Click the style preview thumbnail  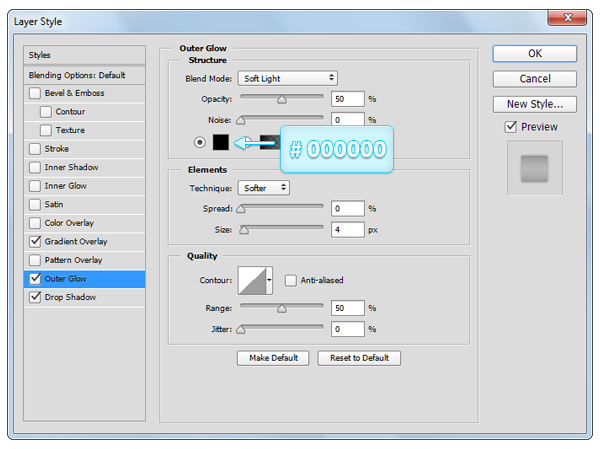[x=534, y=168]
